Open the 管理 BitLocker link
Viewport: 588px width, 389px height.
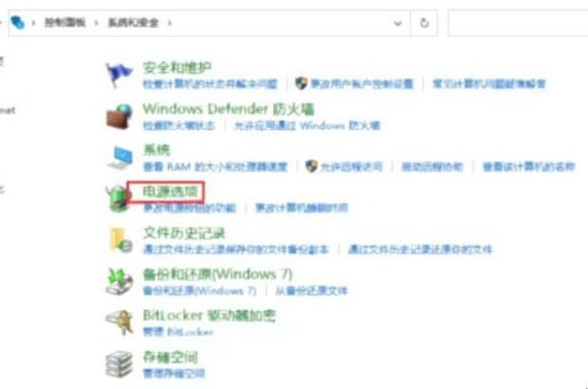coord(178,332)
